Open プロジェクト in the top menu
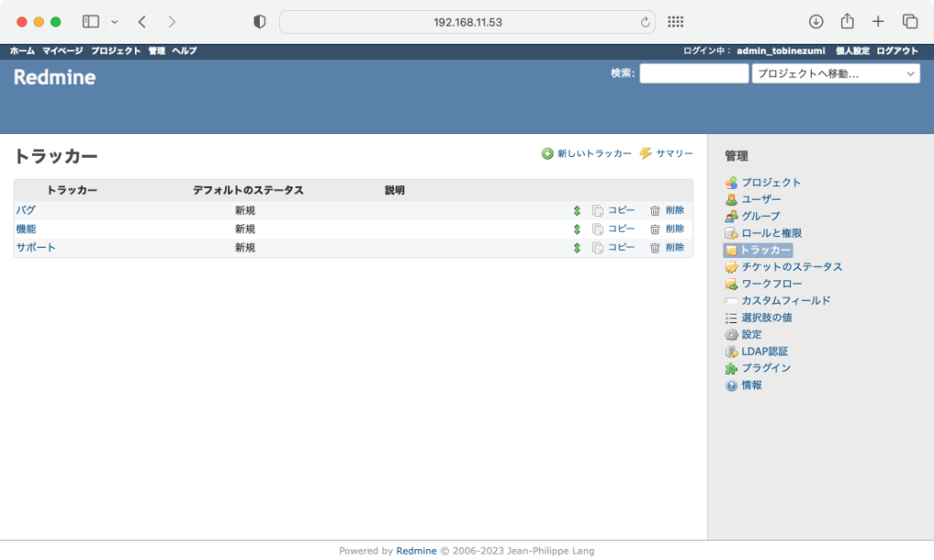This screenshot has width=934, height=560. point(116,51)
